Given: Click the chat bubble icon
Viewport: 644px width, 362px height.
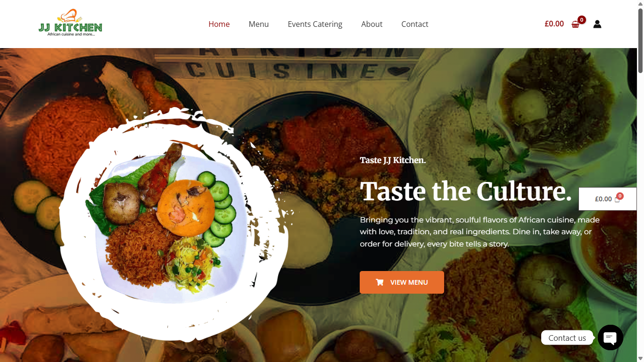Looking at the screenshot, I should (x=611, y=337).
